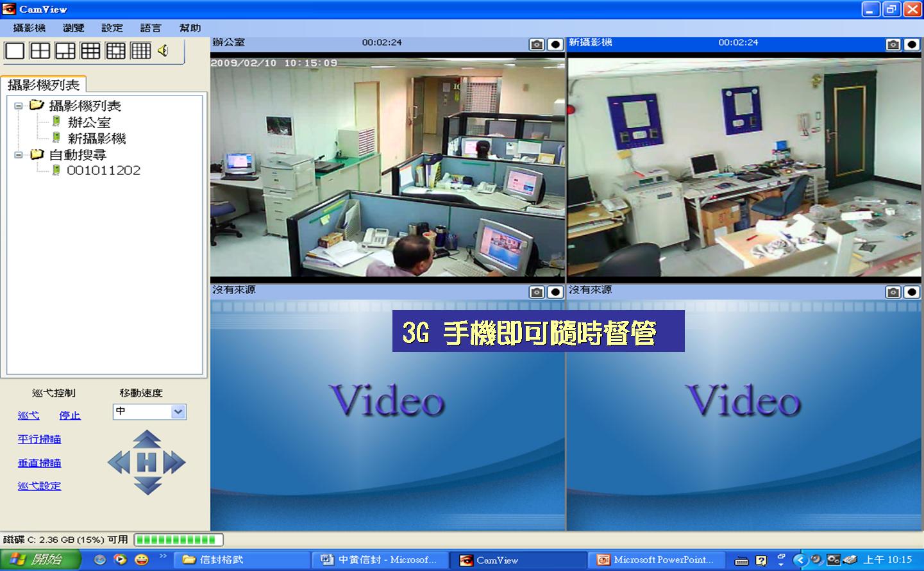Pan camera up with the PTZ arrow
This screenshot has height=571, width=924.
pos(147,439)
